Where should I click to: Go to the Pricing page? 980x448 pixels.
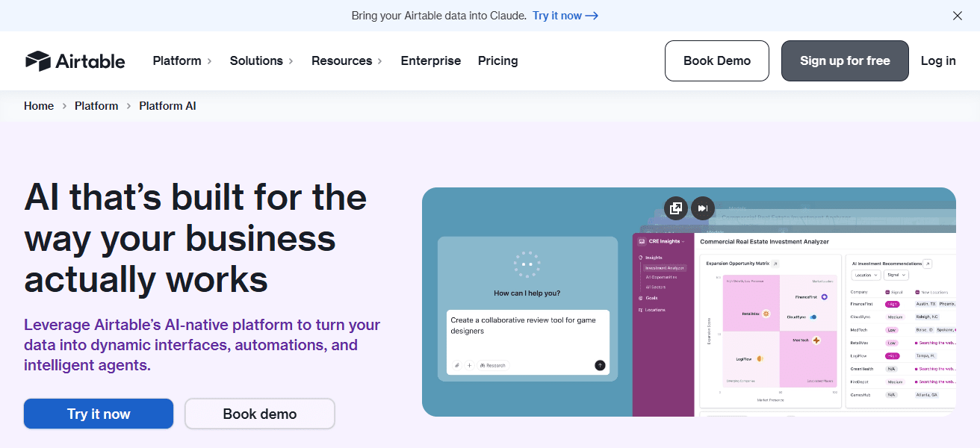coord(498,61)
